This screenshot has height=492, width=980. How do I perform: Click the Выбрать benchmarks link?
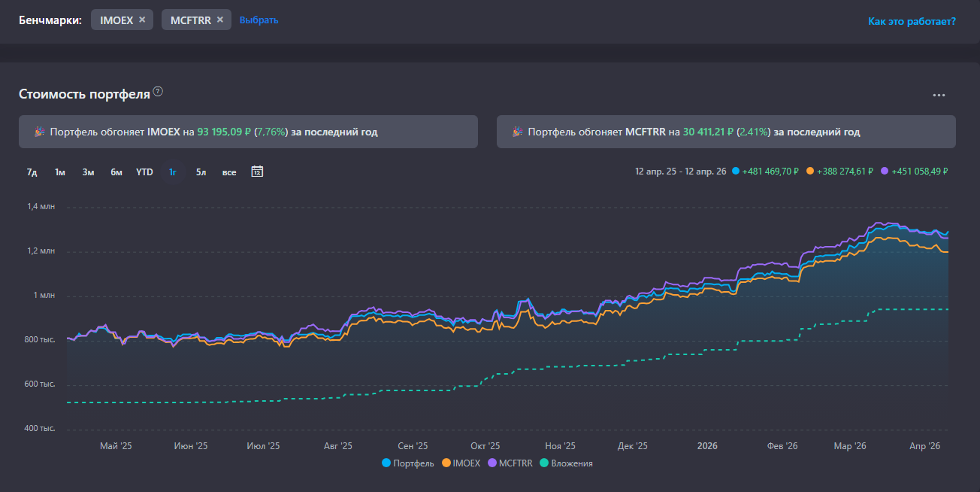259,20
